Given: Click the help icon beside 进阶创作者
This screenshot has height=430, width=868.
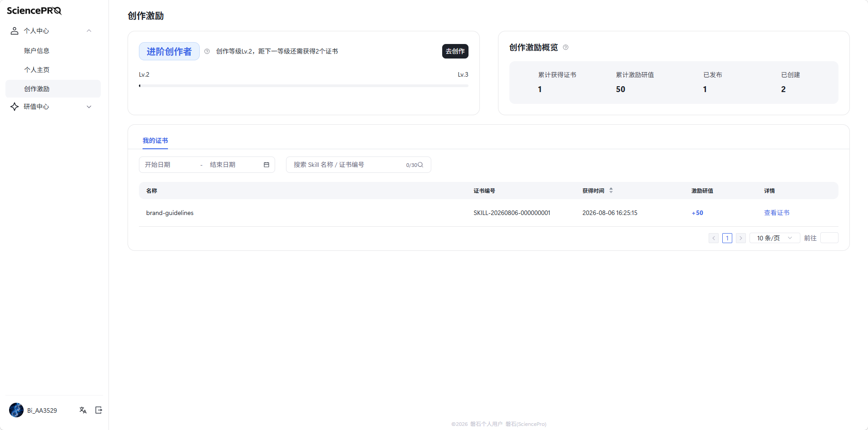Looking at the screenshot, I should (x=207, y=51).
